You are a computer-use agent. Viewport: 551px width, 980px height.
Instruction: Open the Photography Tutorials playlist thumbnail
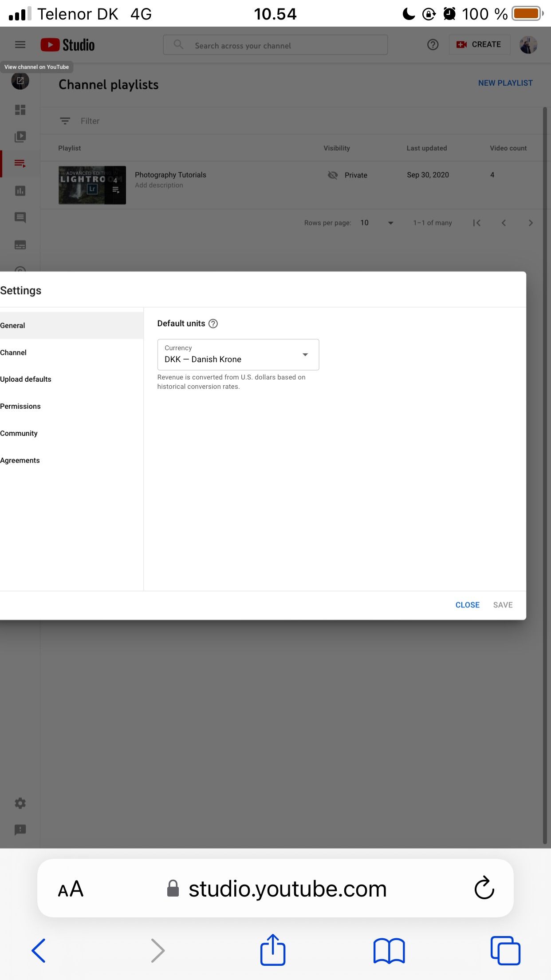click(92, 185)
